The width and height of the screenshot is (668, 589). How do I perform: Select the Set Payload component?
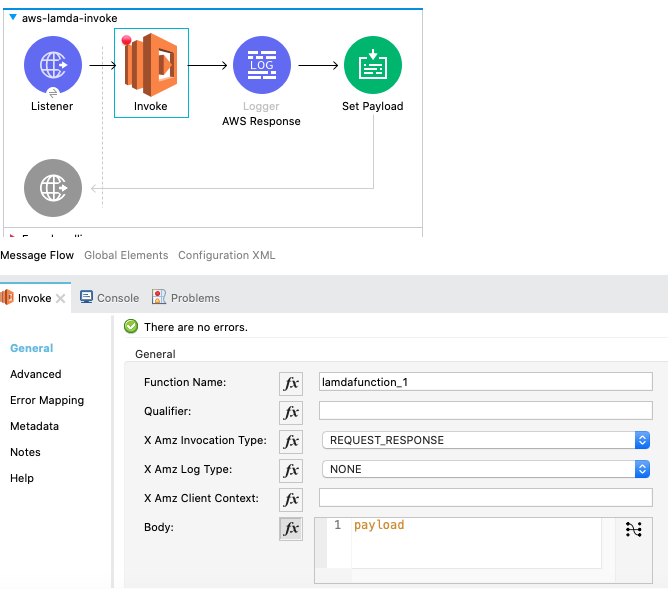click(x=372, y=65)
